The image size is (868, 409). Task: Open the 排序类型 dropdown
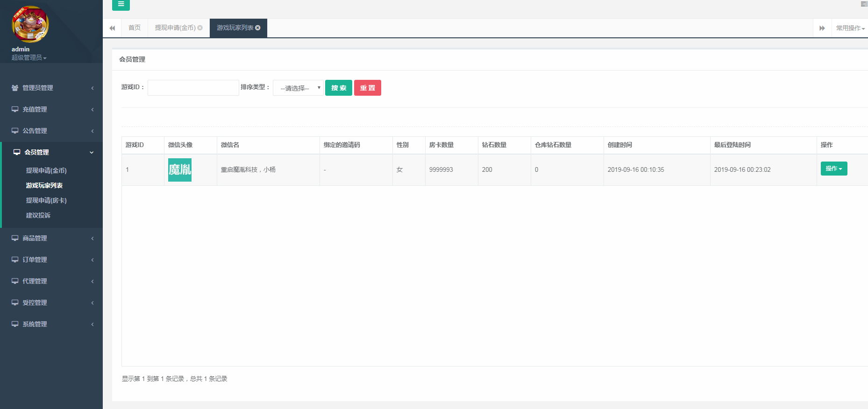tap(298, 88)
